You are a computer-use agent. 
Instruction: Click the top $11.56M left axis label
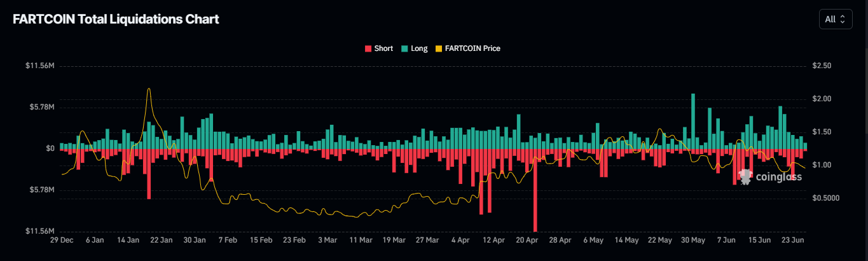click(39, 66)
